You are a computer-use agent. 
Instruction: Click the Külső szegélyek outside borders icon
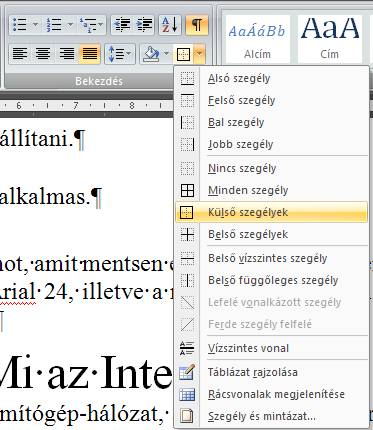pyautogui.click(x=187, y=212)
